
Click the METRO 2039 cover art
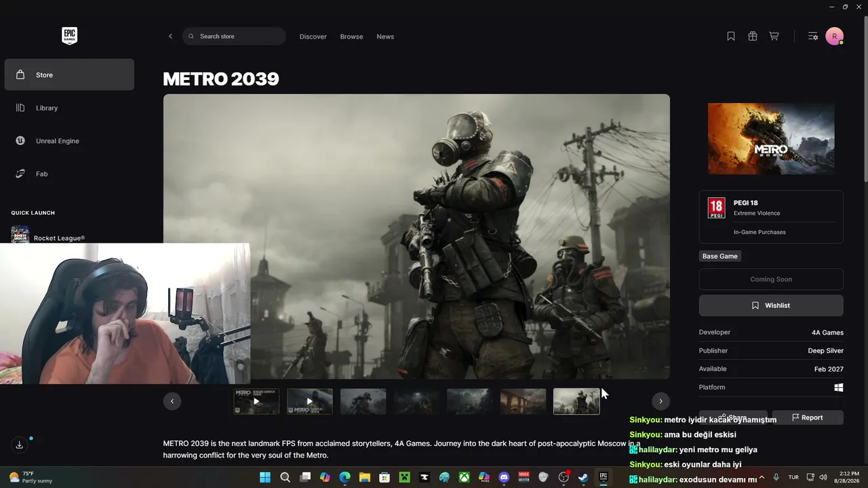pos(771,139)
